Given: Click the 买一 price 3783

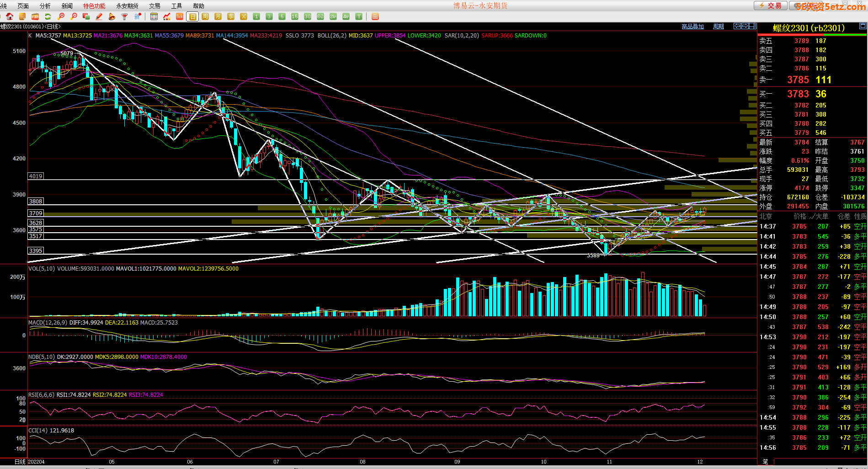Looking at the screenshot, I should (798, 94).
